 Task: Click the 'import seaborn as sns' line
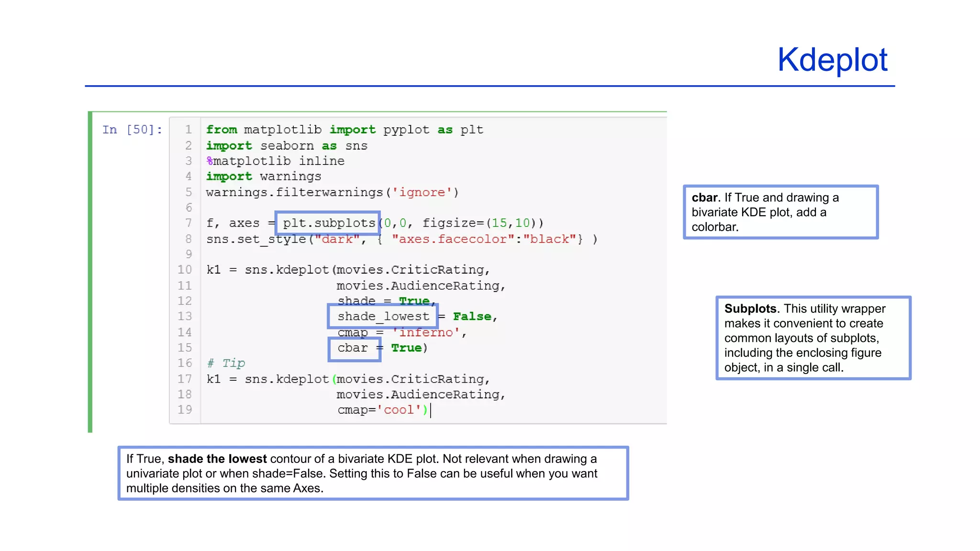(x=286, y=146)
